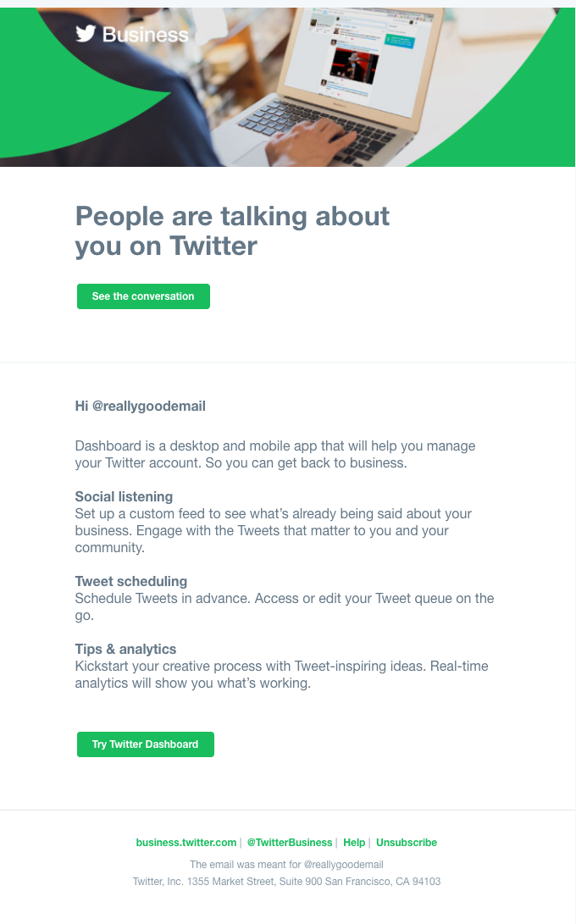Select the Business wordmark in the header
Viewport: 576px width, 924px height.
pyautogui.click(x=144, y=35)
